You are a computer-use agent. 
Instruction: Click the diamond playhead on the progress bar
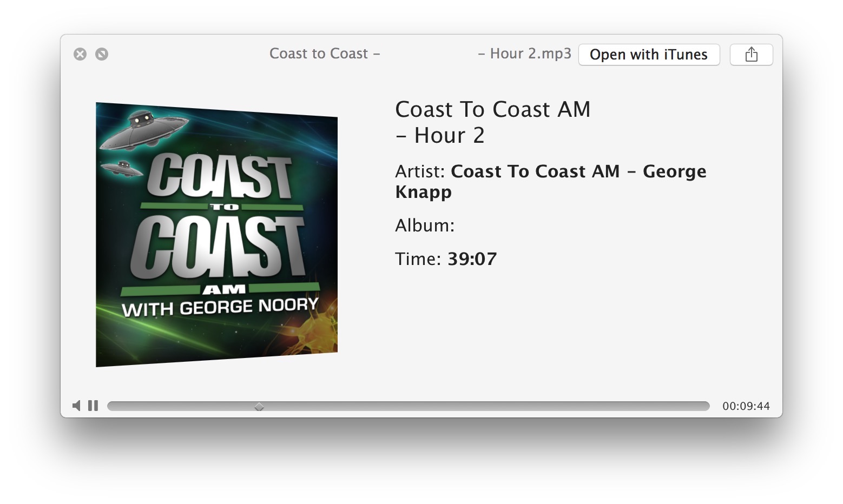tap(259, 407)
